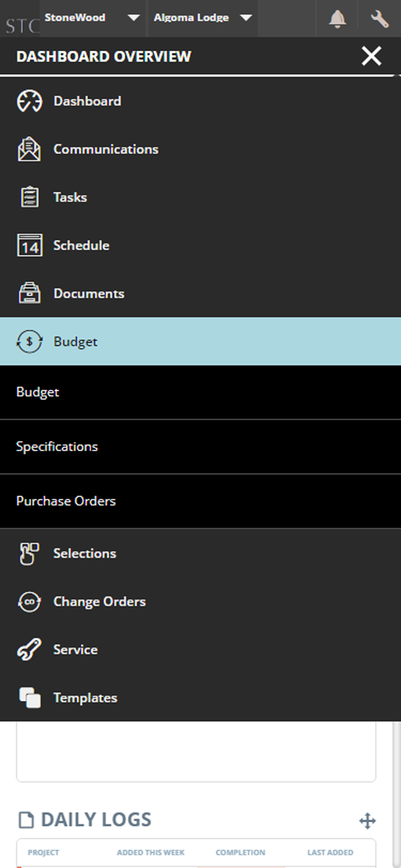The width and height of the screenshot is (401, 868).
Task: Open the Purchase Orders submenu item
Action: coord(200,501)
